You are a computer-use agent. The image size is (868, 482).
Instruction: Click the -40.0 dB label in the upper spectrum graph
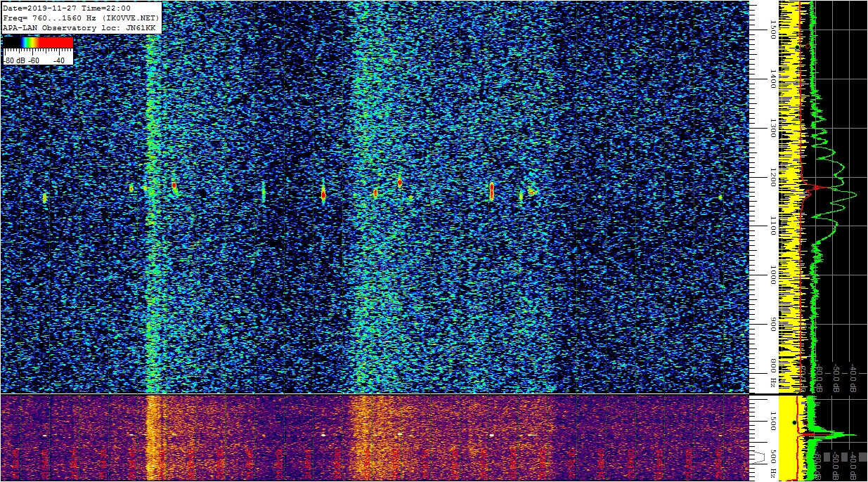853,378
